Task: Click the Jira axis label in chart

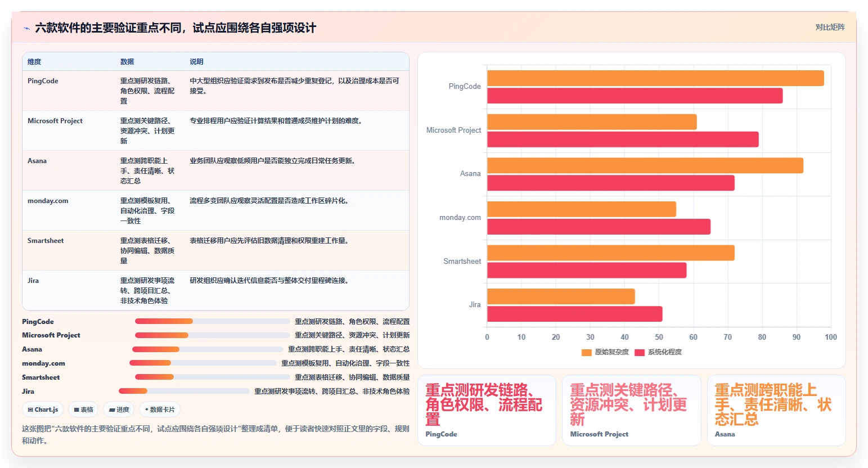Action: [x=475, y=305]
